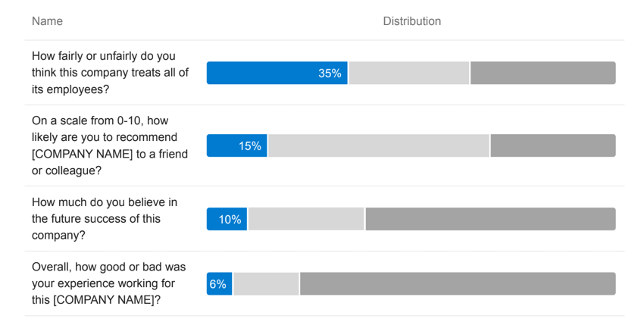The image size is (644, 322).
Task: Select the future success belief question
Action: pyautogui.click(x=105, y=219)
